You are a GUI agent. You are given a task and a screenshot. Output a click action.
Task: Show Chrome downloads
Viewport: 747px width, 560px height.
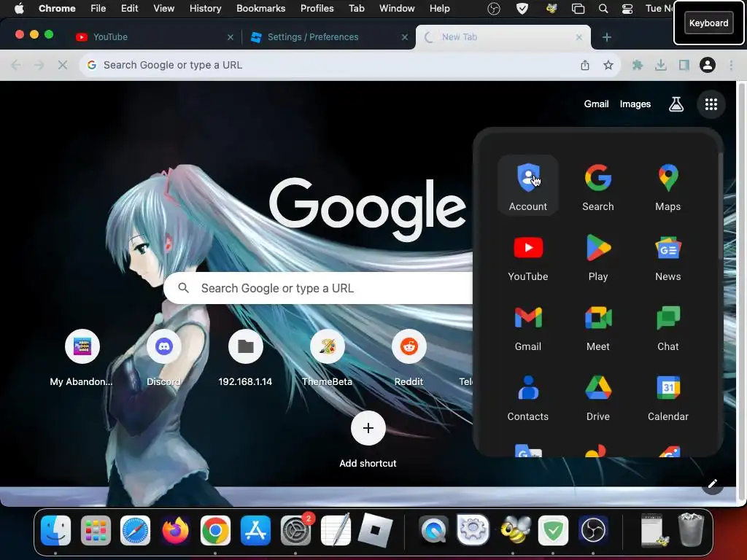point(660,65)
